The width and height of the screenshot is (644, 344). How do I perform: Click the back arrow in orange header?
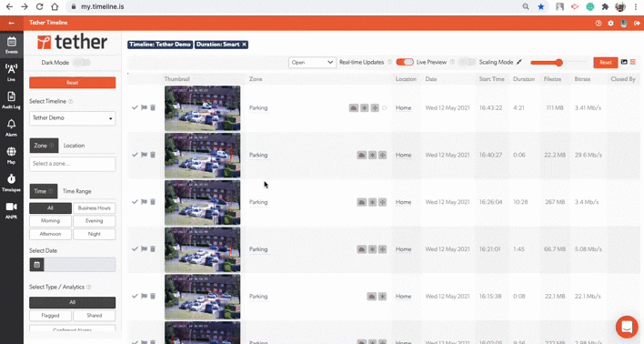[12, 23]
